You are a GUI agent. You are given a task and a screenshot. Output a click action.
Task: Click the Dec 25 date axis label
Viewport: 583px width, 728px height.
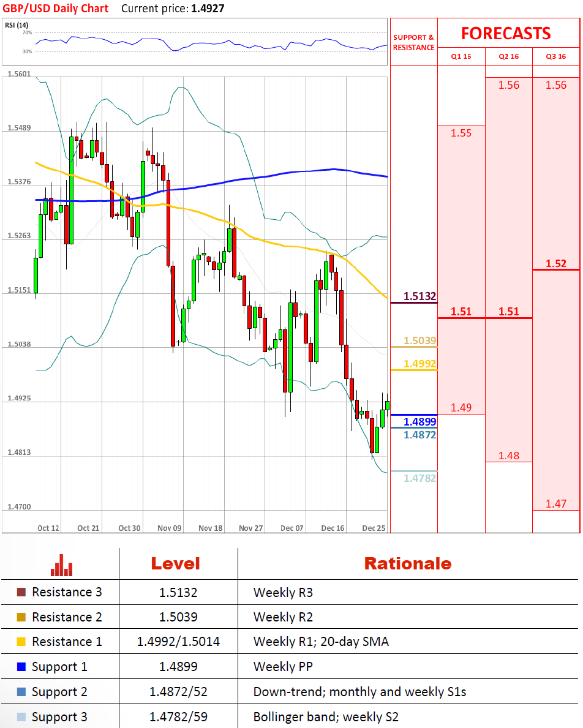coord(374,528)
